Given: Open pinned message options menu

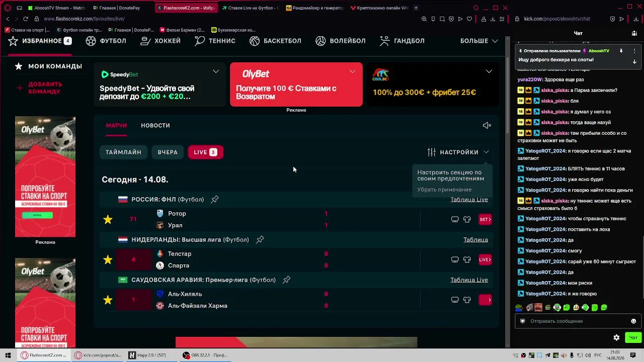Looking at the screenshot, I should [x=634, y=51].
